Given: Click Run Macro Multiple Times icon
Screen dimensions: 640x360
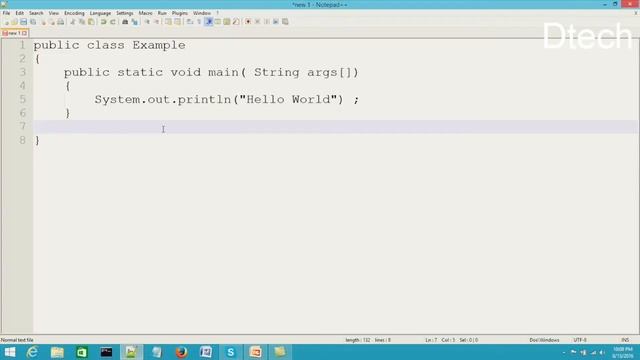Looking at the screenshot, I should click(276, 22).
